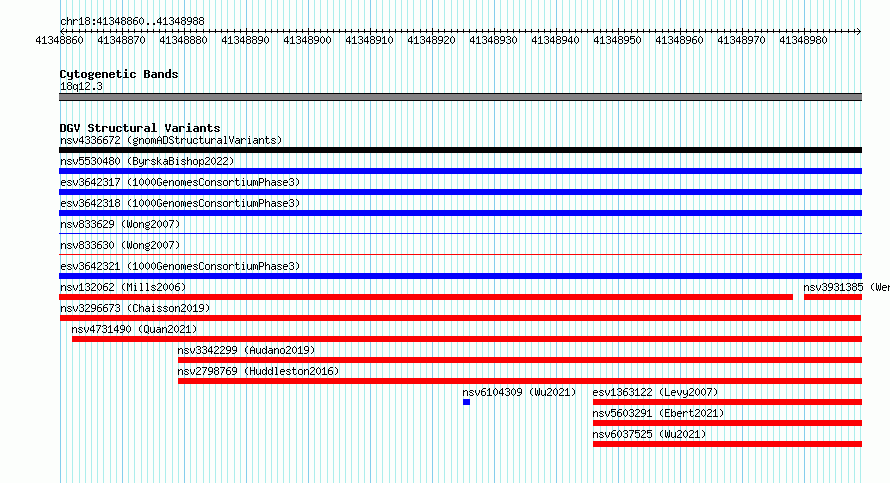Open esv1363122 (Levy2007) label

tap(656, 392)
